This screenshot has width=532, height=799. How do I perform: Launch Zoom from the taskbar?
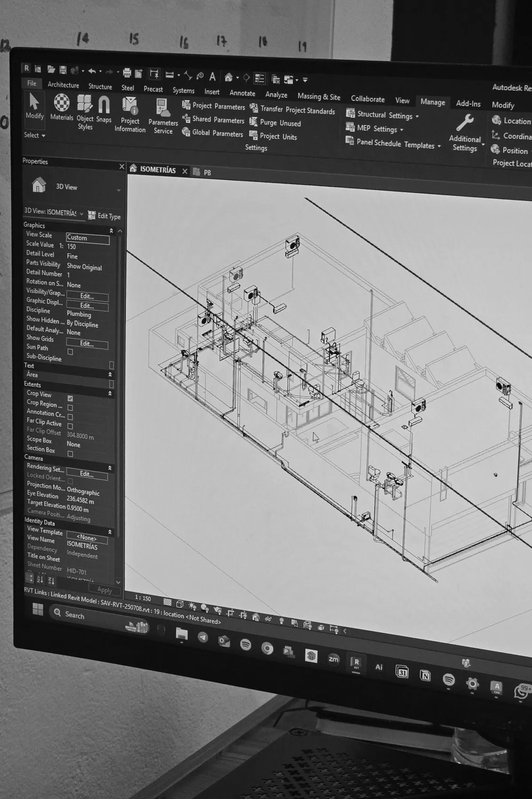coord(333,659)
